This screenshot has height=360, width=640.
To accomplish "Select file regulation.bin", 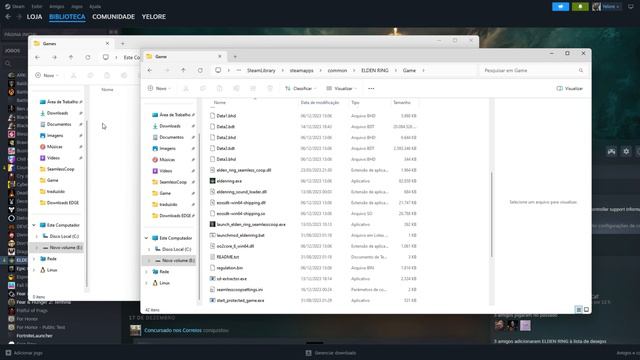I will pyautogui.click(x=229, y=268).
